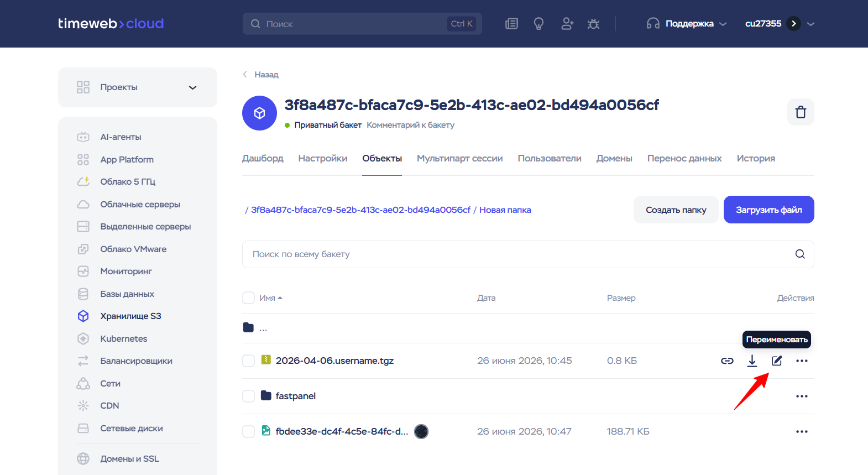868x475 pixels.
Task: Open the Мультипарт сессии tab
Action: click(x=460, y=159)
